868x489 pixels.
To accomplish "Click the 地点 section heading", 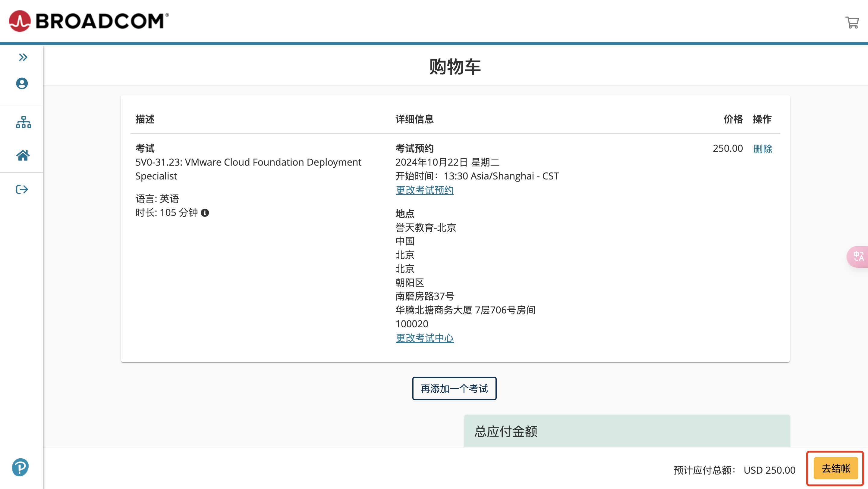I will pyautogui.click(x=405, y=214).
